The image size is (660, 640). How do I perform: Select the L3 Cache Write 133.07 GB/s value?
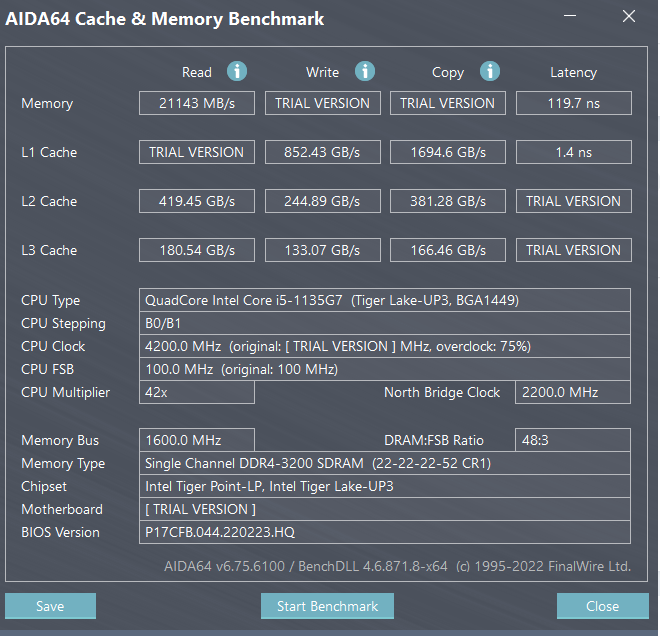coord(323,250)
